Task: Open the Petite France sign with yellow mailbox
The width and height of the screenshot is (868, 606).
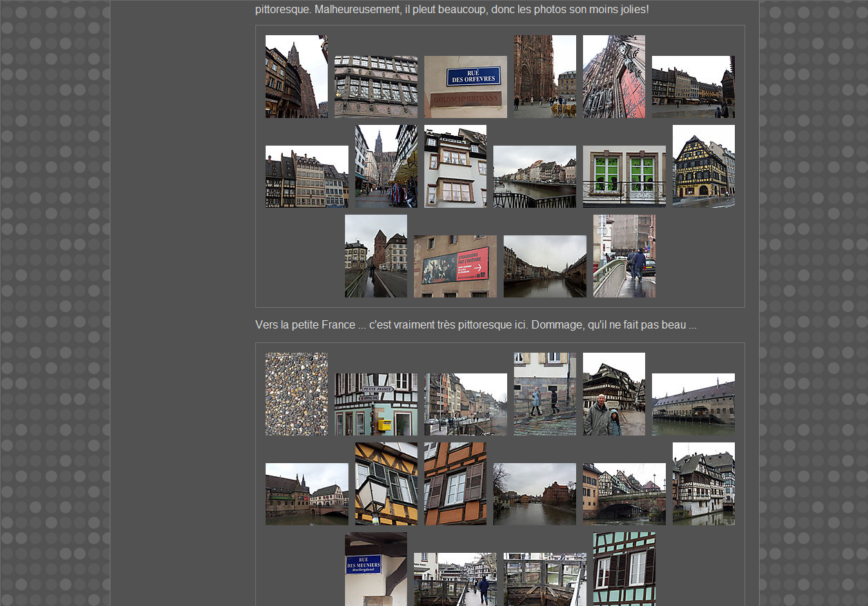Action: tap(375, 404)
